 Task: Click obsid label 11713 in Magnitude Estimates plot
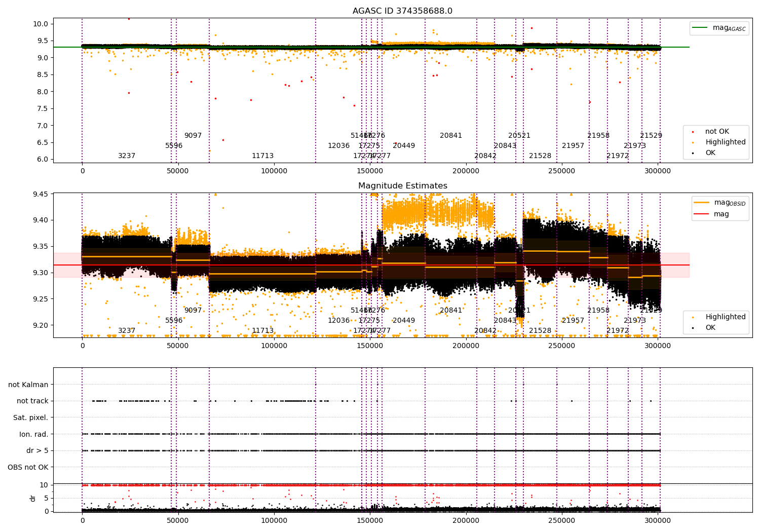[262, 331]
